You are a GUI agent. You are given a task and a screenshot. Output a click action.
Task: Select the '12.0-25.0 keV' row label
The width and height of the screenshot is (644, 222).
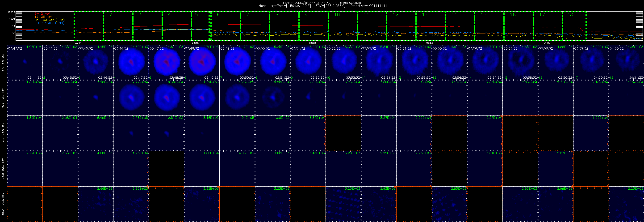click(3, 133)
